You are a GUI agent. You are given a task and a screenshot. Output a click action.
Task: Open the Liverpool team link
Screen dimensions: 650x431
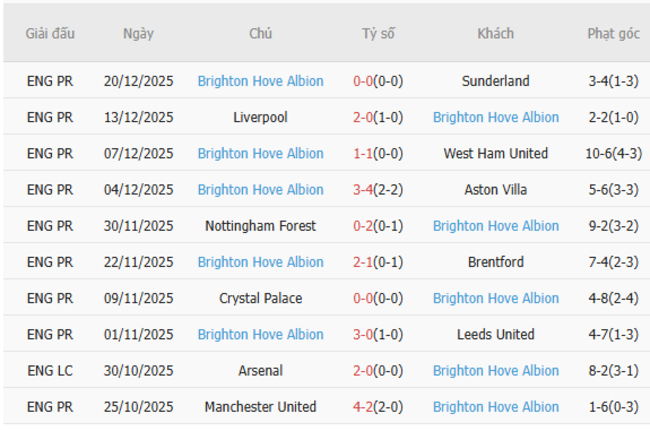(x=260, y=117)
